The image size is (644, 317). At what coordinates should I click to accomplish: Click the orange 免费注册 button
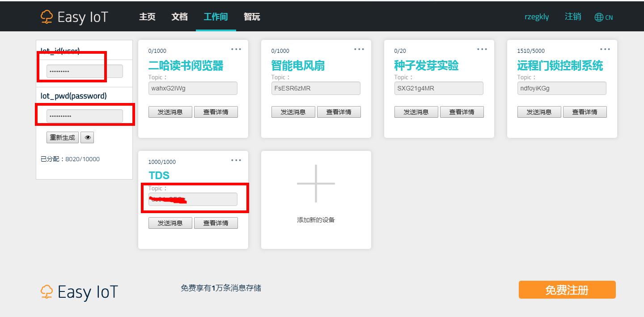[567, 290]
